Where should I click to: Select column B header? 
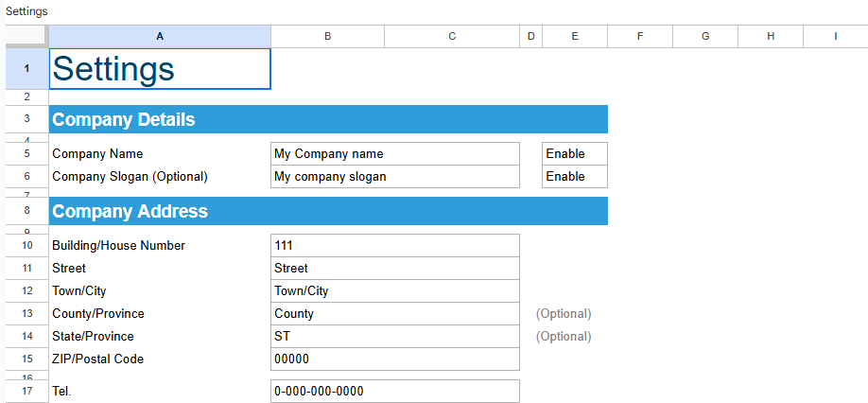pyautogui.click(x=327, y=36)
